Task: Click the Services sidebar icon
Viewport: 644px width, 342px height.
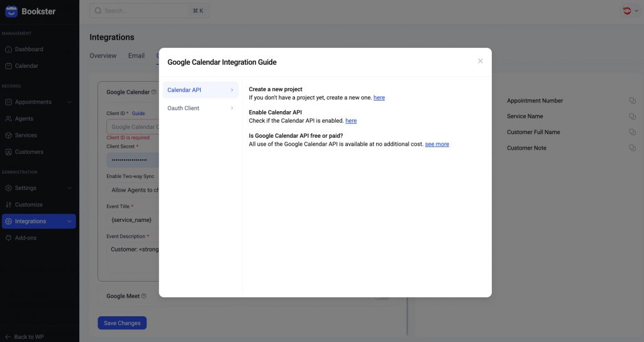Action: click(8, 135)
